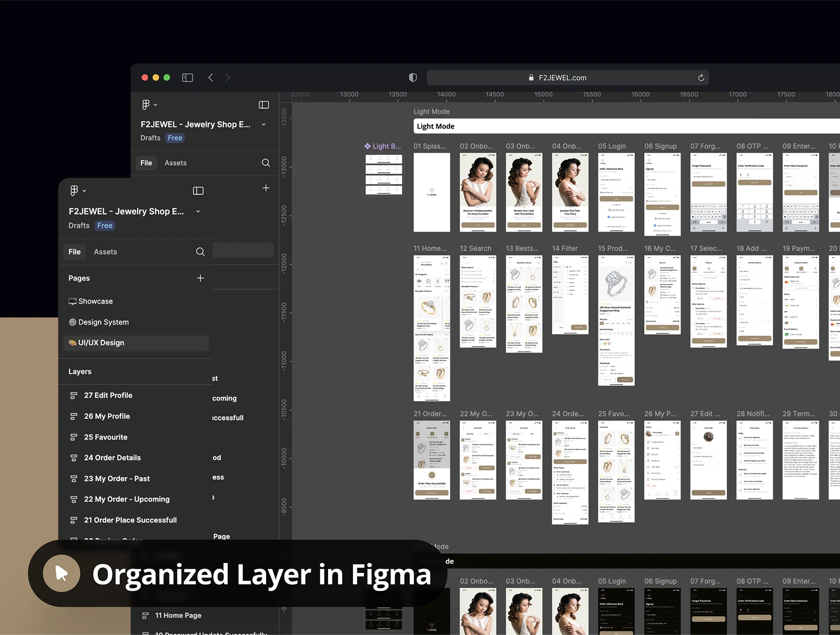Expand the chevron next to the Figma logo in the rear browser sidebar
The width and height of the screenshot is (840, 635).
(x=155, y=105)
